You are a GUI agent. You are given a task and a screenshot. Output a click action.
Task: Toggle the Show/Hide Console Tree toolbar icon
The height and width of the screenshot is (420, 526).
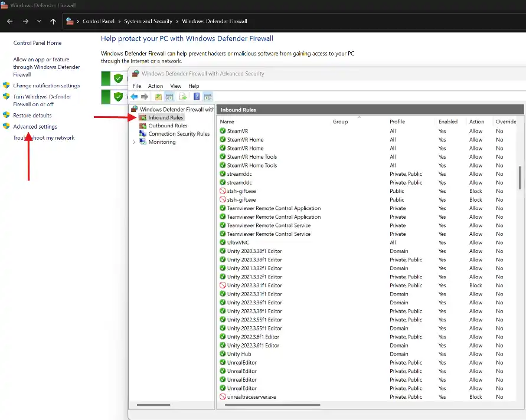coord(169,97)
